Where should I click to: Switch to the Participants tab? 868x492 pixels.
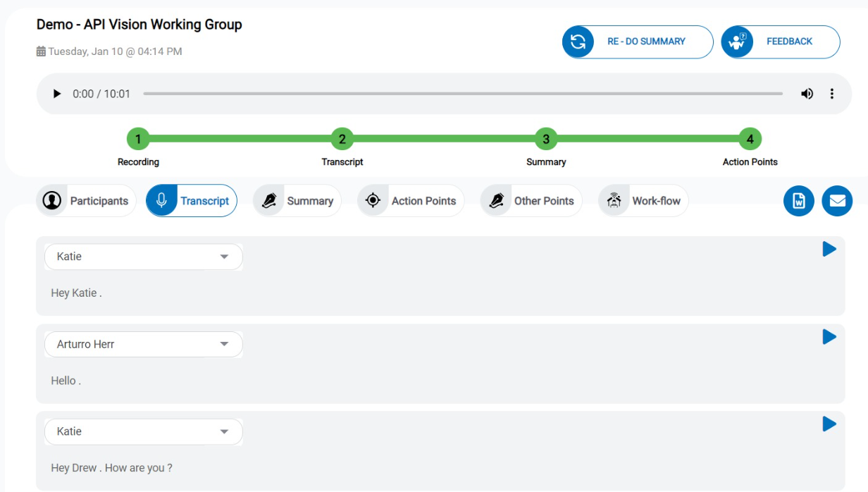(x=86, y=201)
